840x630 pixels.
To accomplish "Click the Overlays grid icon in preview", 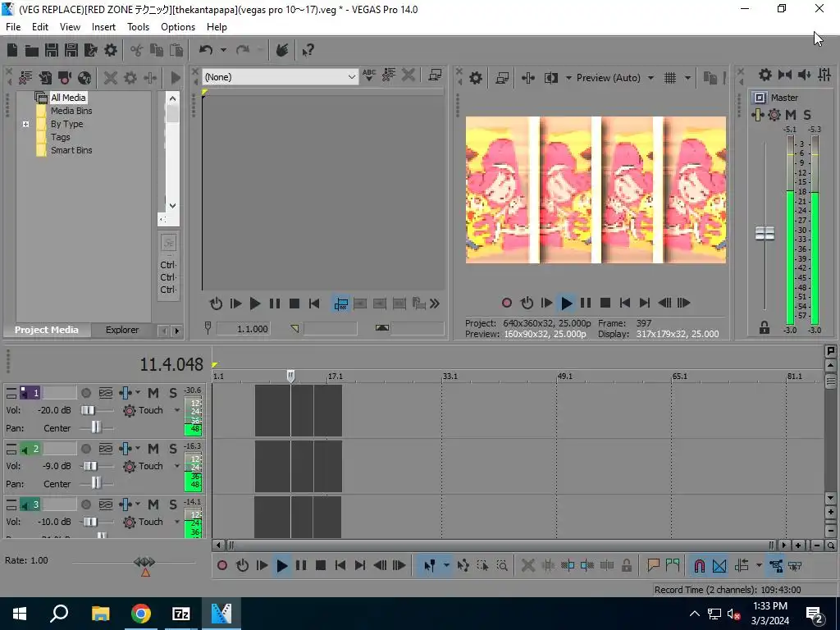I will (x=670, y=78).
